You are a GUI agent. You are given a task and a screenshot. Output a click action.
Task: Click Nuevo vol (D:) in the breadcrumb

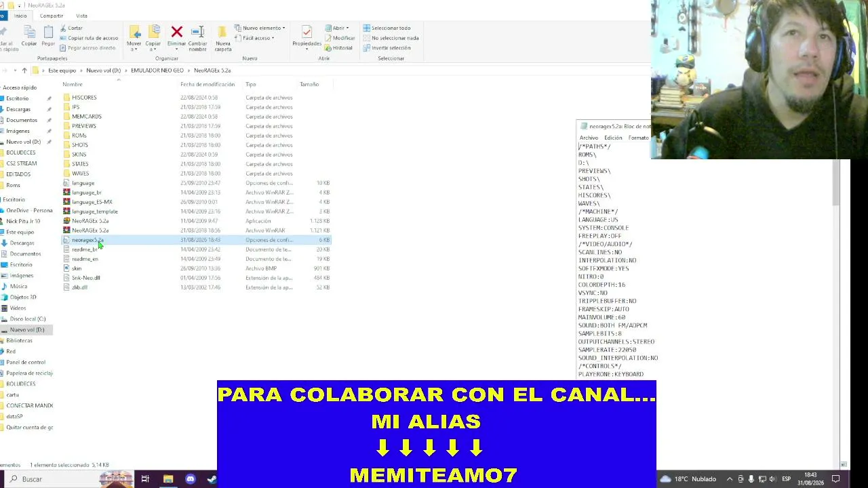pyautogui.click(x=103, y=70)
